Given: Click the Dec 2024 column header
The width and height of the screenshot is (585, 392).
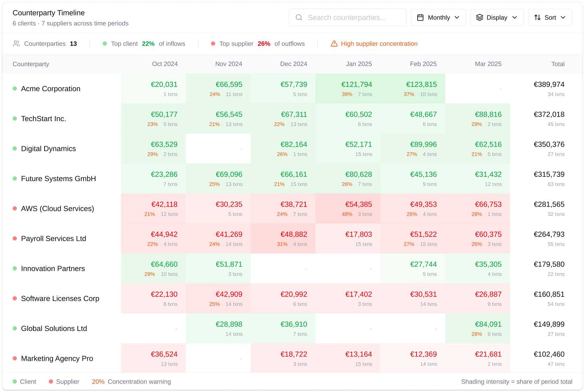Looking at the screenshot, I should pyautogui.click(x=293, y=64).
